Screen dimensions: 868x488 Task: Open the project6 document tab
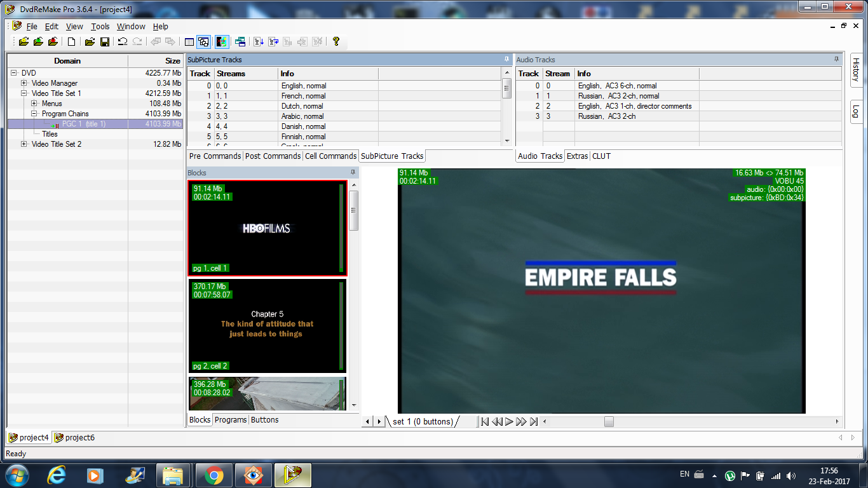[75, 437]
